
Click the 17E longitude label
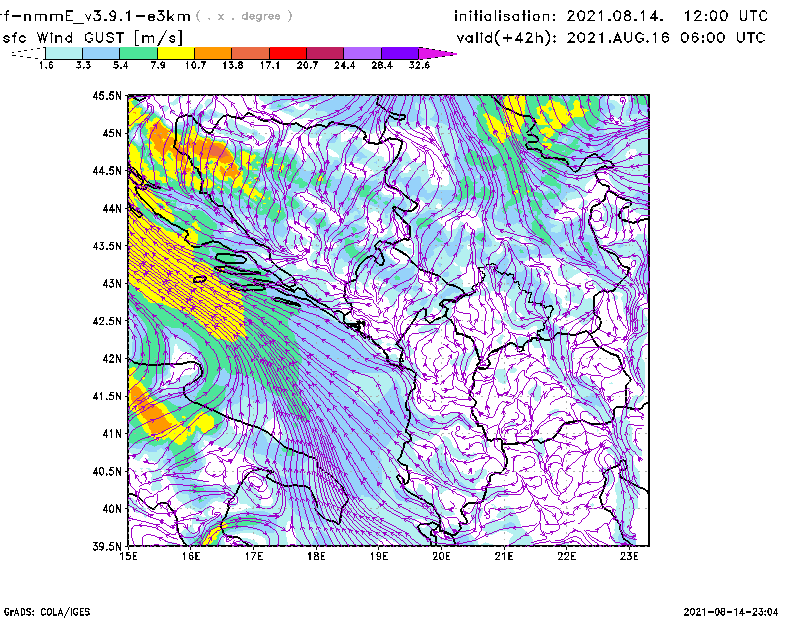(254, 556)
